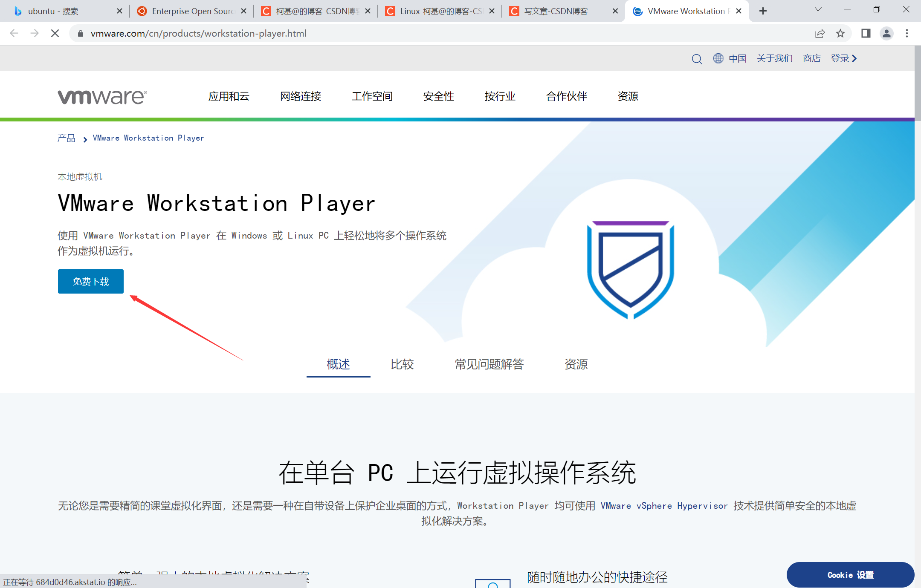
Task: Click the shield product logo image
Action: (x=631, y=269)
